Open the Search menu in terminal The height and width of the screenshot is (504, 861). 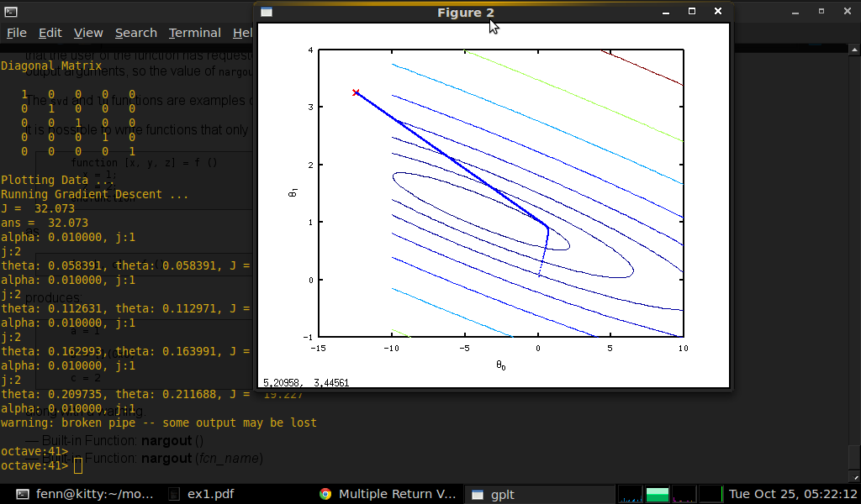pos(136,33)
